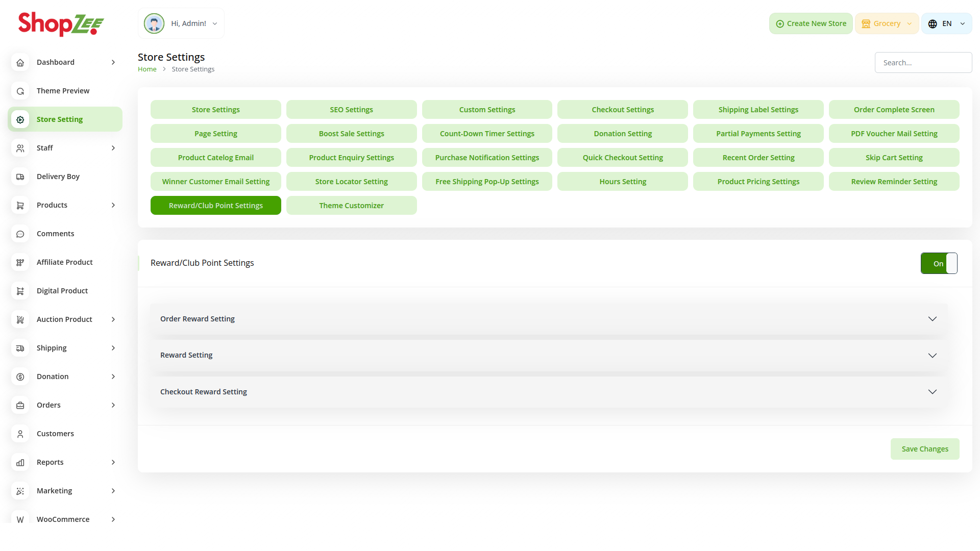This screenshot has width=980, height=551.
Task: Expand the Products submenu arrow
Action: pyautogui.click(x=113, y=205)
